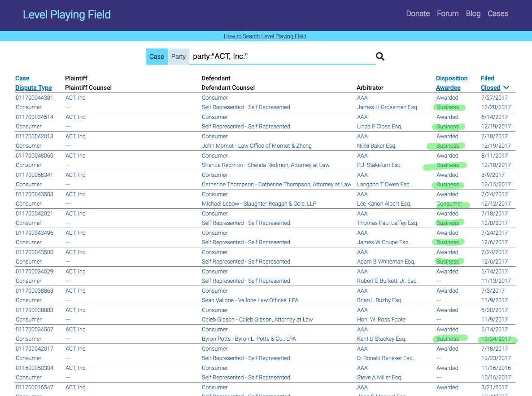Open case 011700043500
The width and height of the screenshot is (532, 396).
[34, 252]
